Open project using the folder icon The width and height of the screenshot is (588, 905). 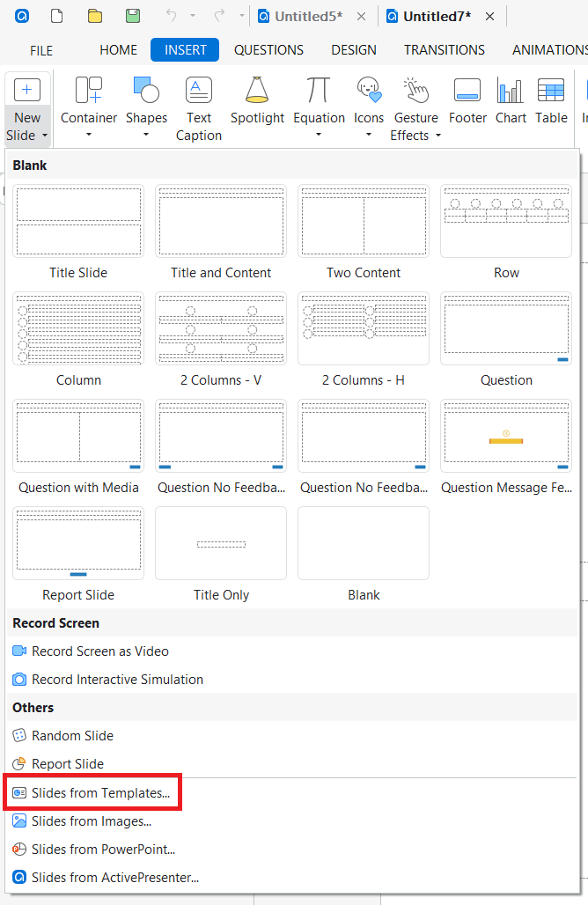95,16
